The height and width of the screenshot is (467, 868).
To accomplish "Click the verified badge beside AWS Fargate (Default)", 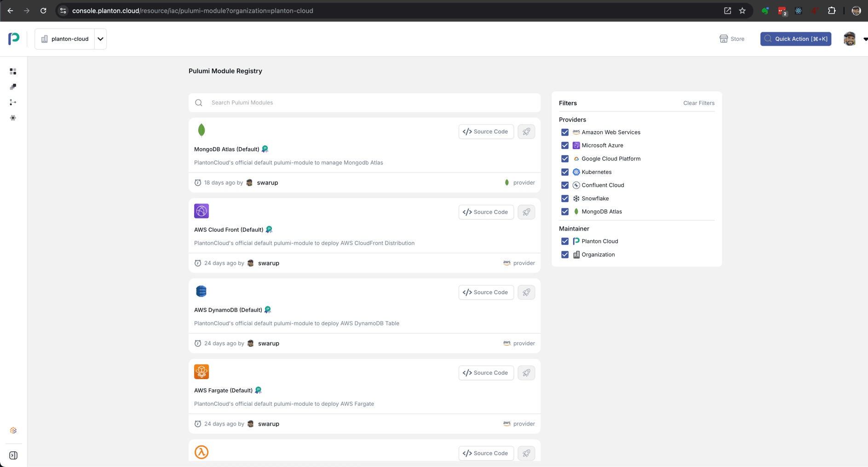I will 258,390.
